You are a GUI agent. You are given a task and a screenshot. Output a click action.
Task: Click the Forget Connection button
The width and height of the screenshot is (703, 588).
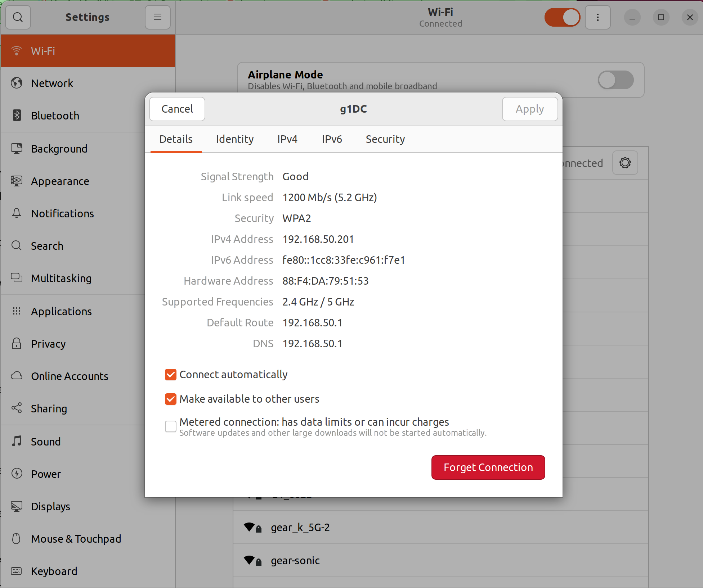488,467
